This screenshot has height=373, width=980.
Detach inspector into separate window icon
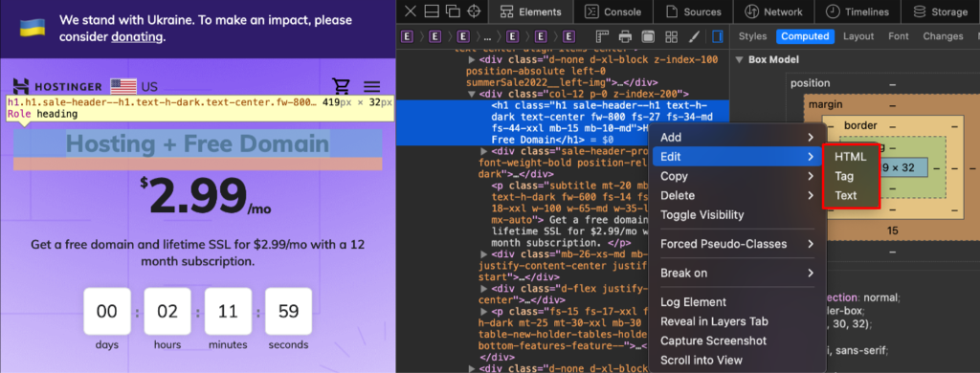coord(453,11)
